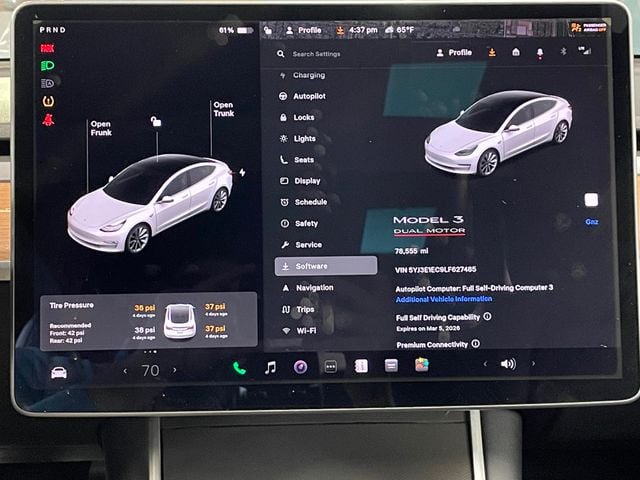640x480 pixels.
Task: Select Autopilot in settings menu
Action: [x=308, y=96]
